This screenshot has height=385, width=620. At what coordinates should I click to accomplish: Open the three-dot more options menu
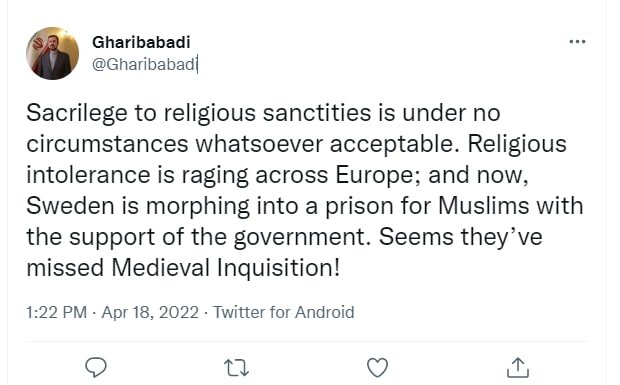point(577,42)
